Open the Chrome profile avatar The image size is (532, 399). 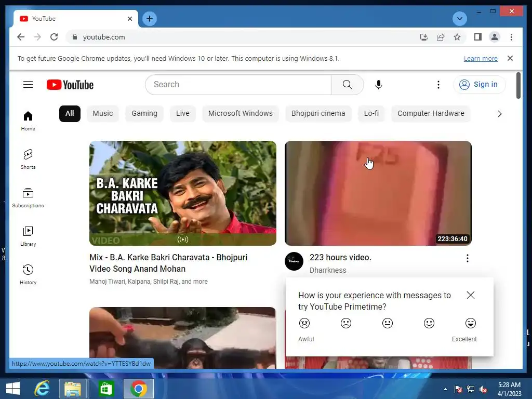tap(495, 37)
